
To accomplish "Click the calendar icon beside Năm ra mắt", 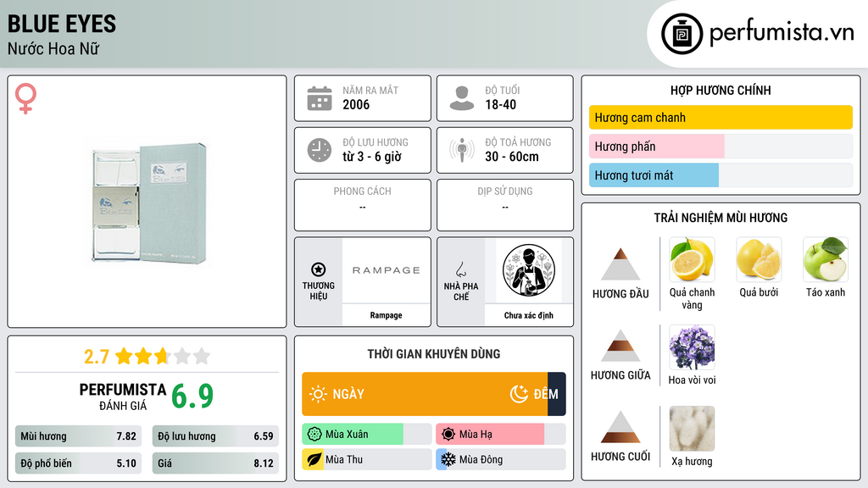I will pos(320,98).
